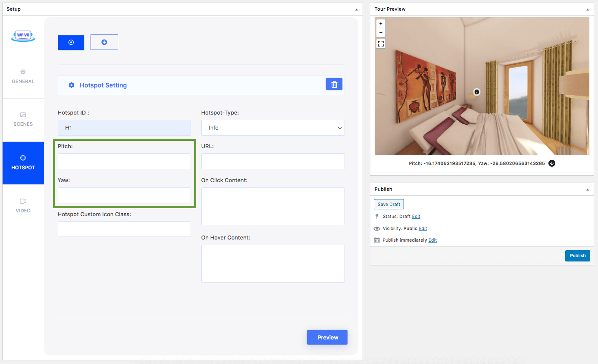Open the Hotspot-Type dropdown
Screen dimensions: 598x364
pyautogui.click(x=273, y=128)
